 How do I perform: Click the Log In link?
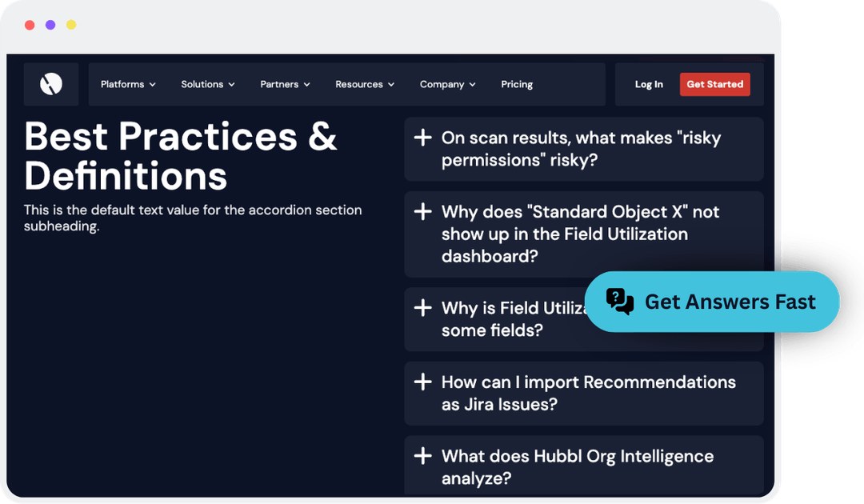(x=649, y=84)
